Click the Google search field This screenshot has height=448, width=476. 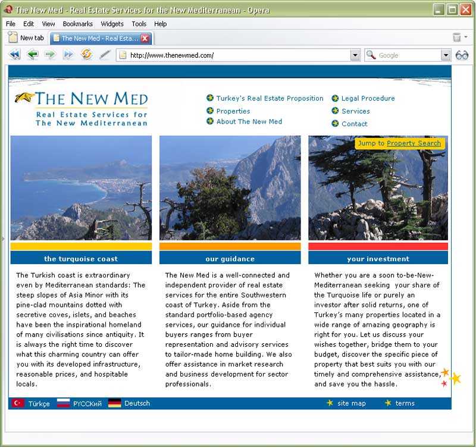[408, 55]
